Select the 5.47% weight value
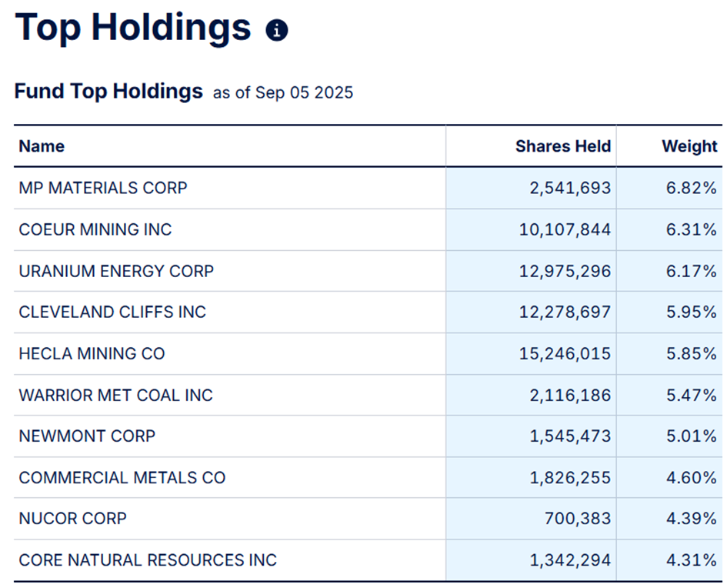This screenshot has width=727, height=588. click(x=692, y=395)
